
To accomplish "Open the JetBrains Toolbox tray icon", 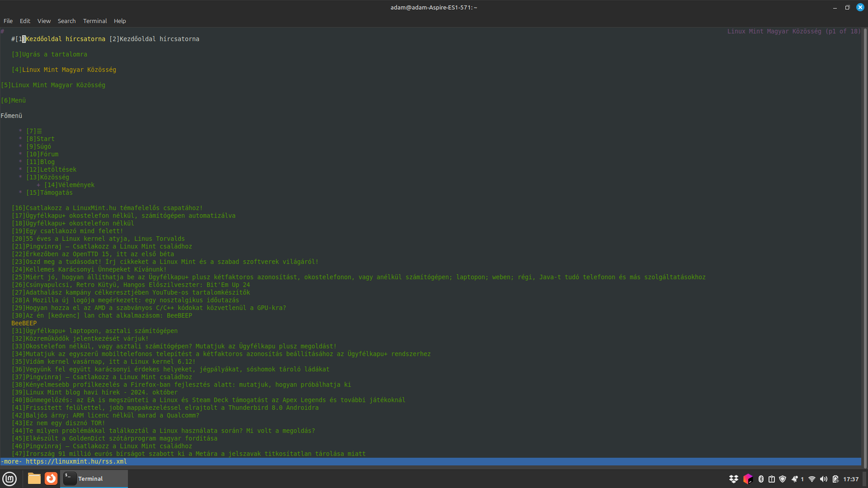I will [x=748, y=479].
